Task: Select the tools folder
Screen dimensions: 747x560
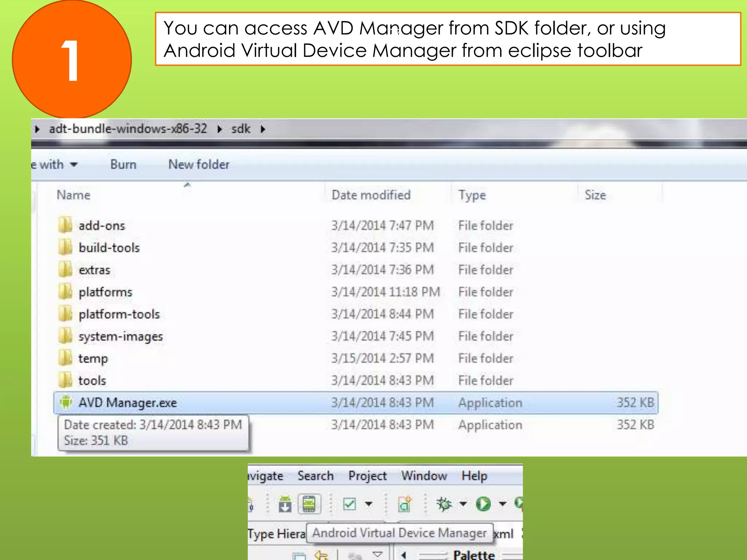Action: [92, 381]
